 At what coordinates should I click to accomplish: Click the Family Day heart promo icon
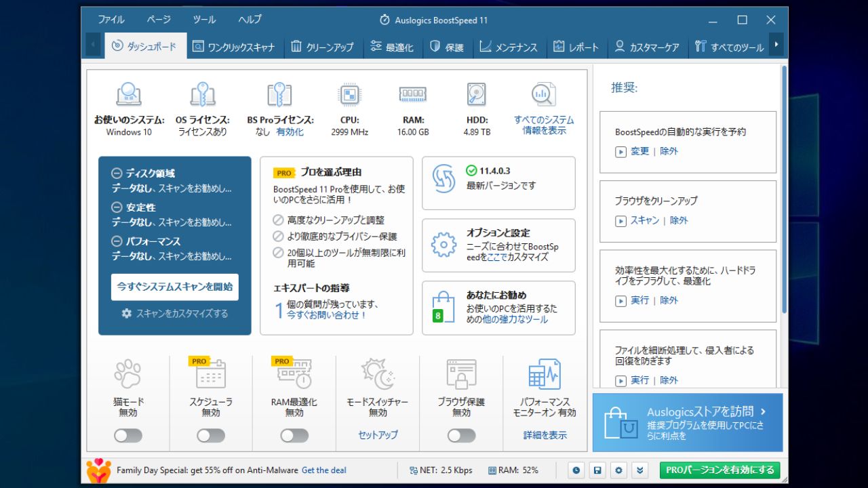[x=98, y=470]
